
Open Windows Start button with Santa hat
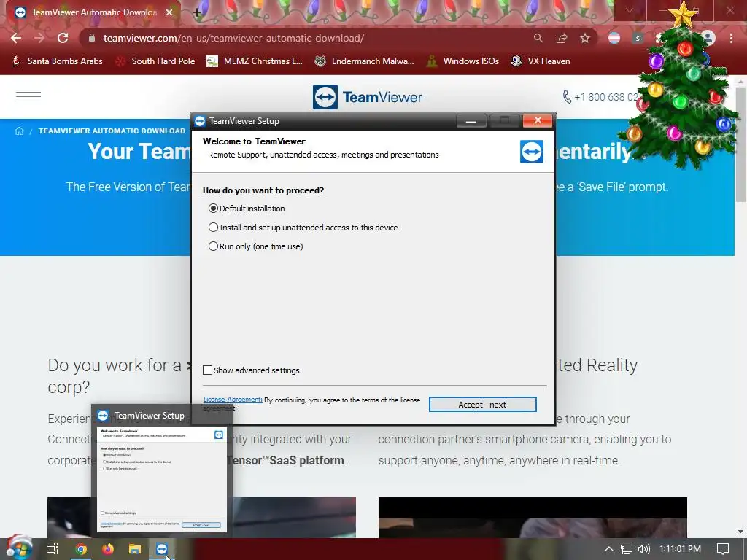tap(18, 548)
